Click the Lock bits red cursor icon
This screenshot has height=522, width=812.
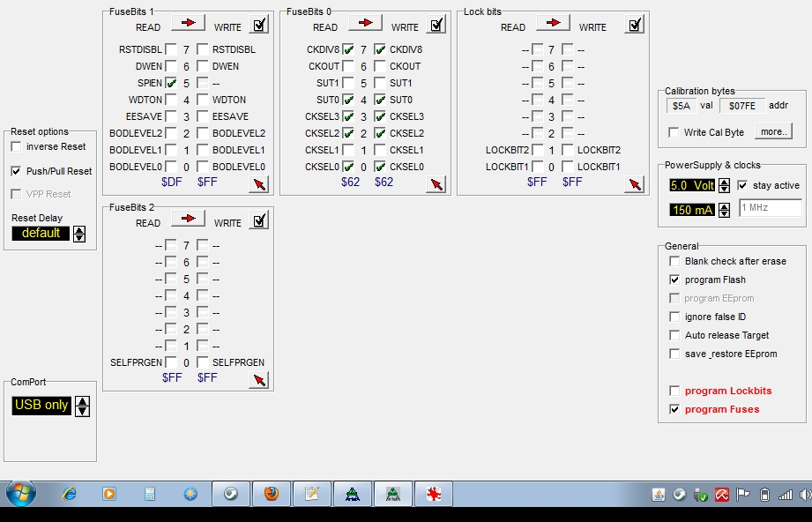coord(634,183)
